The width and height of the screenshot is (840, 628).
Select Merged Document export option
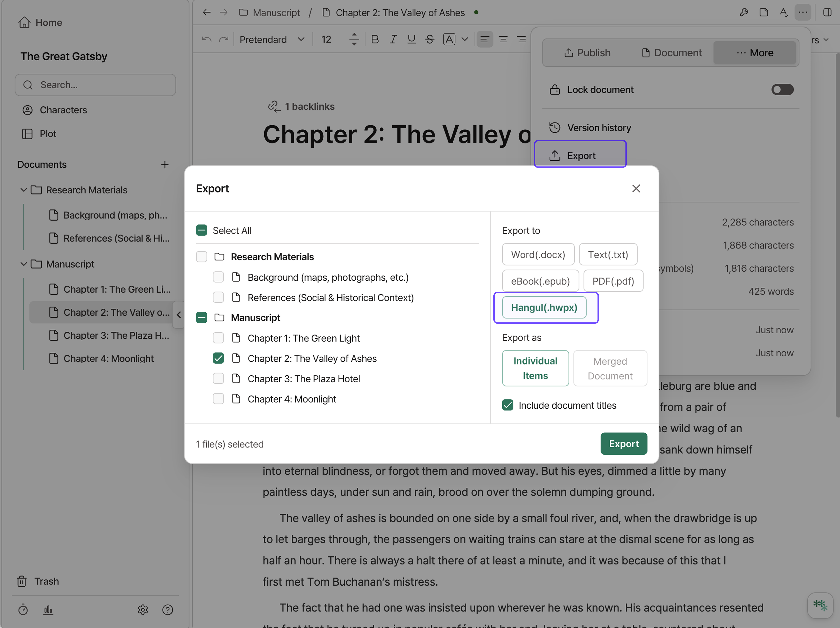pos(610,368)
